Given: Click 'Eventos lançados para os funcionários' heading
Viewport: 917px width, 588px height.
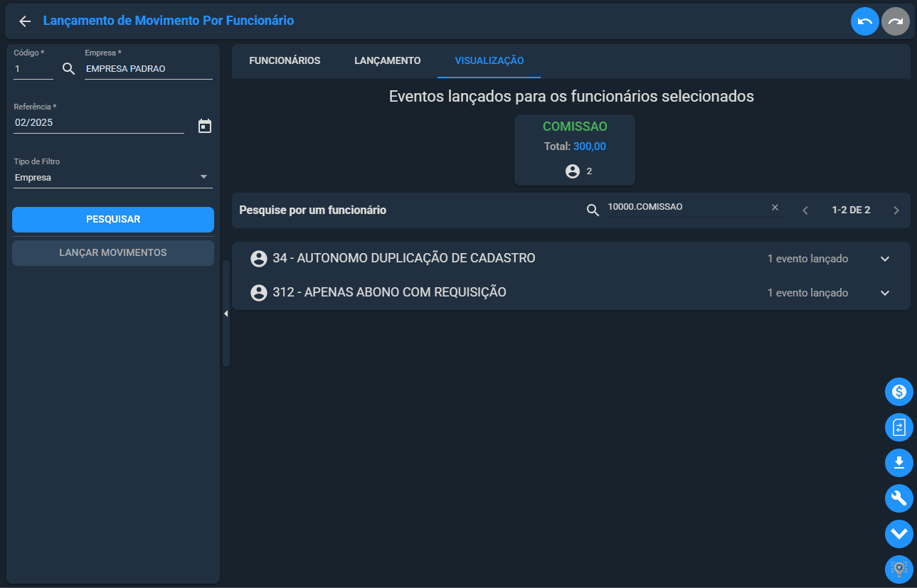Looking at the screenshot, I should 571,97.
